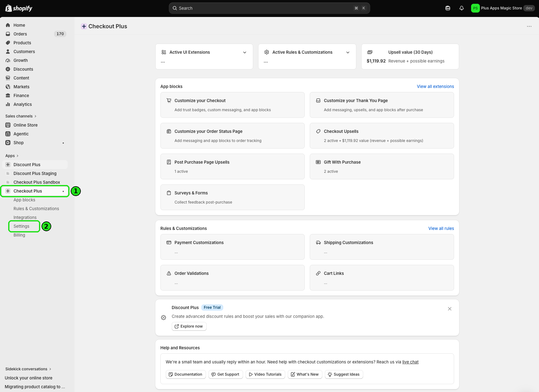Dismiss the Discount Plus promo card
539x392 pixels.
pyautogui.click(x=450, y=309)
